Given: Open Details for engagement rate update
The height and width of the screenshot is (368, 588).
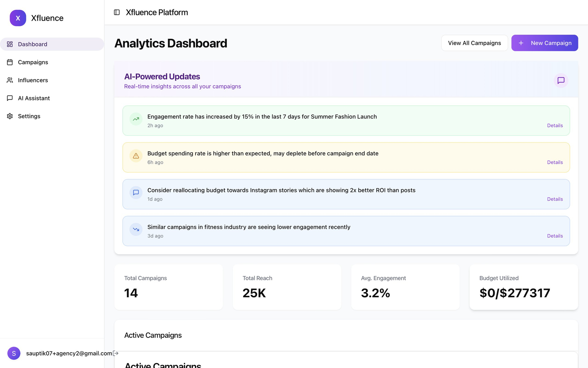Looking at the screenshot, I should coord(555,125).
